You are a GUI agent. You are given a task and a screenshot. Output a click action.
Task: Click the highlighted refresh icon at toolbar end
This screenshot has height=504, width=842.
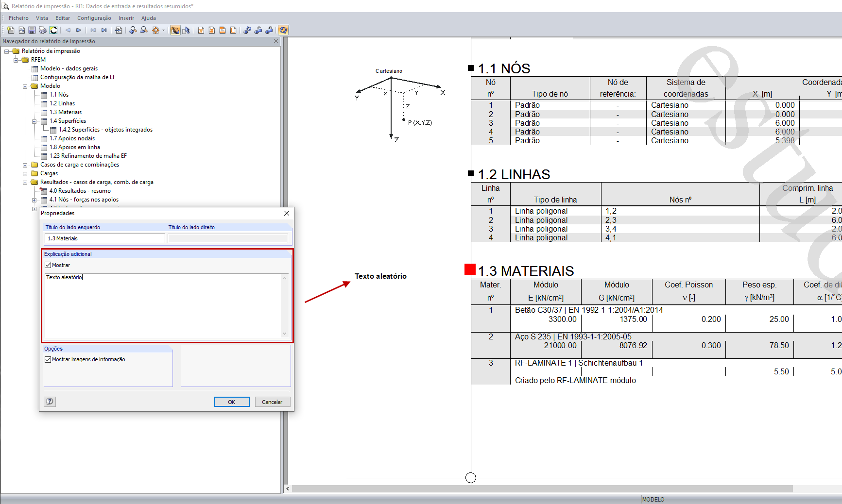coord(283,30)
